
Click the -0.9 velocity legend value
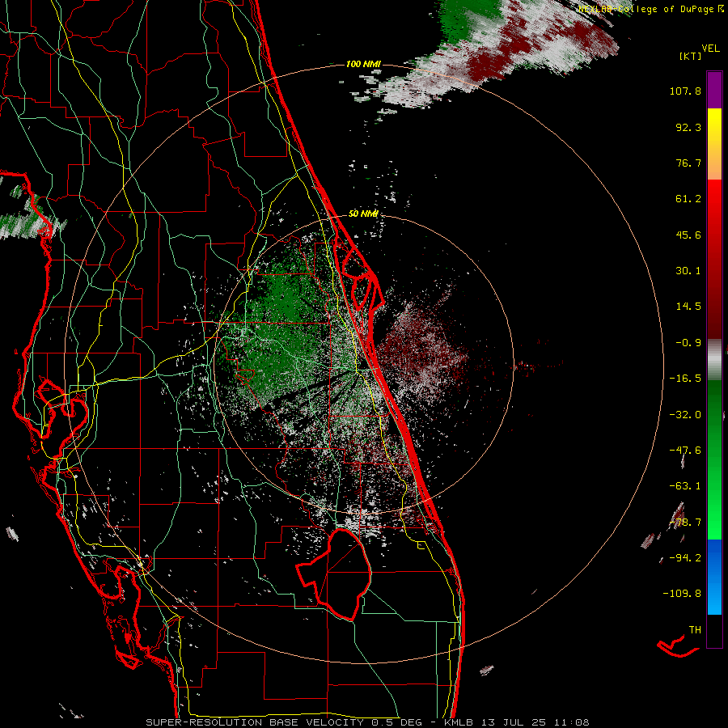[688, 343]
